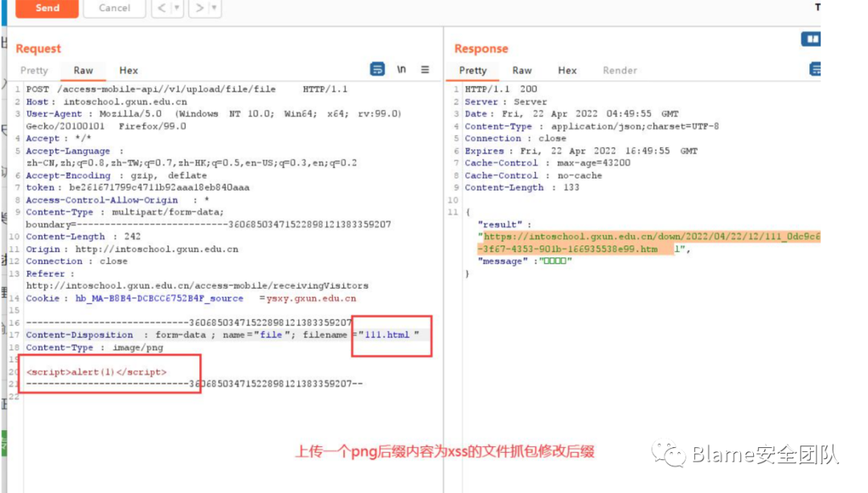868x493 pixels.
Task: Click the POST request line text
Action: 186,89
